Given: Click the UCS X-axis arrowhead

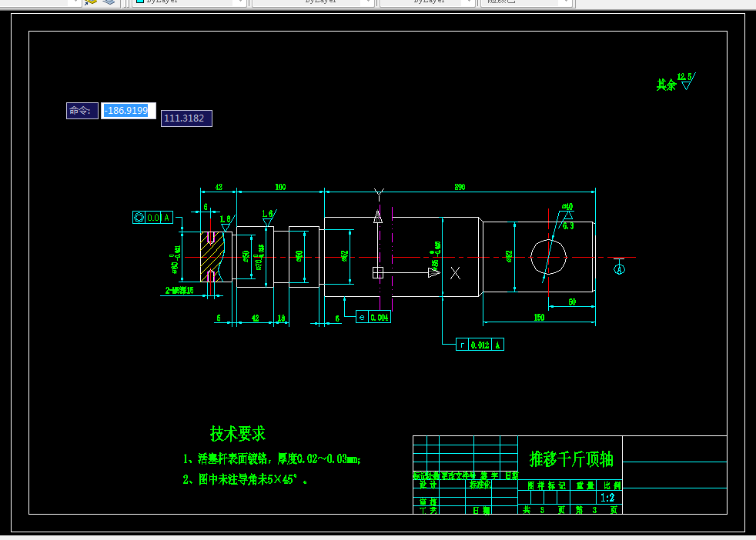Looking at the screenshot, I should 434,272.
